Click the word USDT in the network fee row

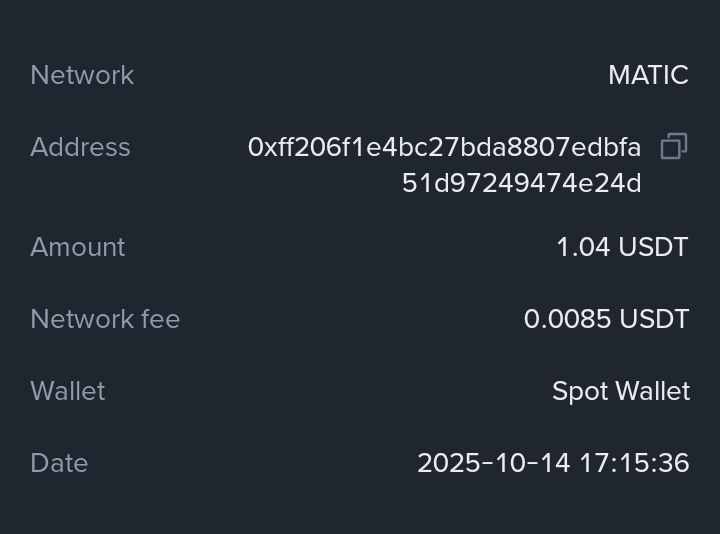point(654,319)
